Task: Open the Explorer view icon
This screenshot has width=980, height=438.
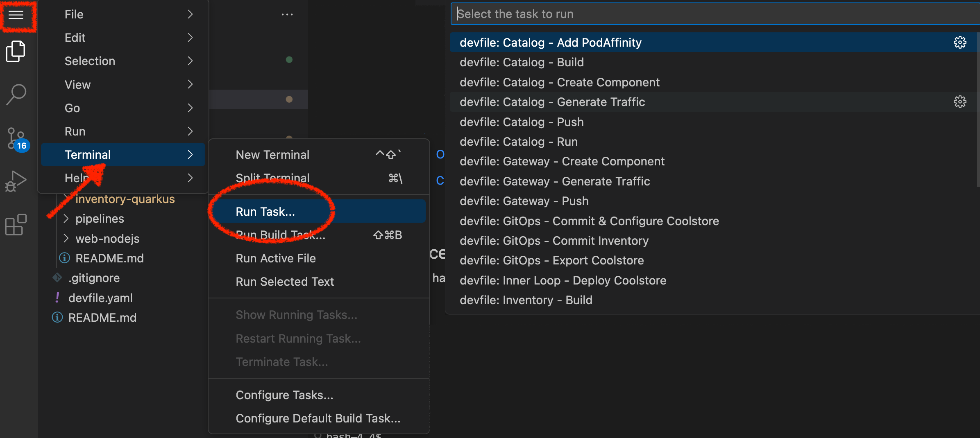Action: click(16, 52)
